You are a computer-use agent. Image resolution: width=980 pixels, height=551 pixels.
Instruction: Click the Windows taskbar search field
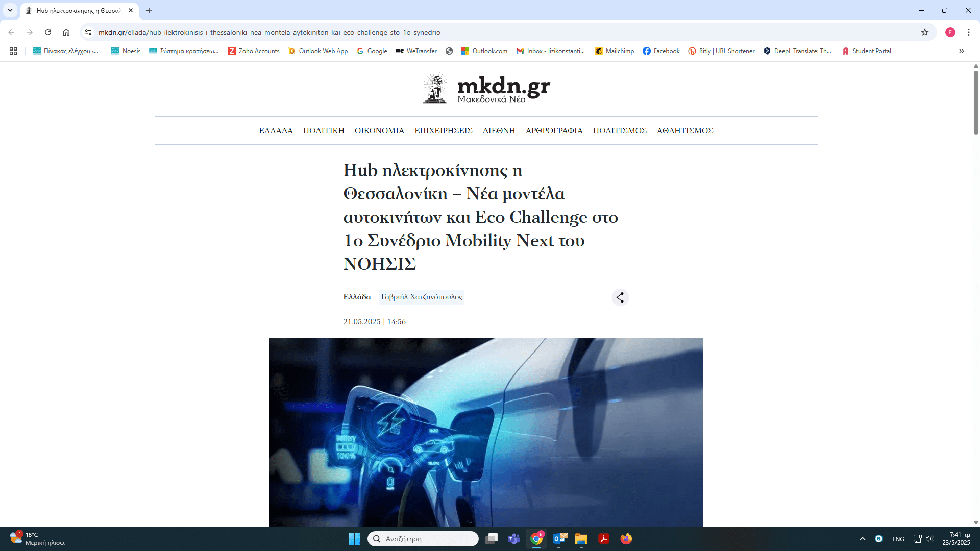424,539
